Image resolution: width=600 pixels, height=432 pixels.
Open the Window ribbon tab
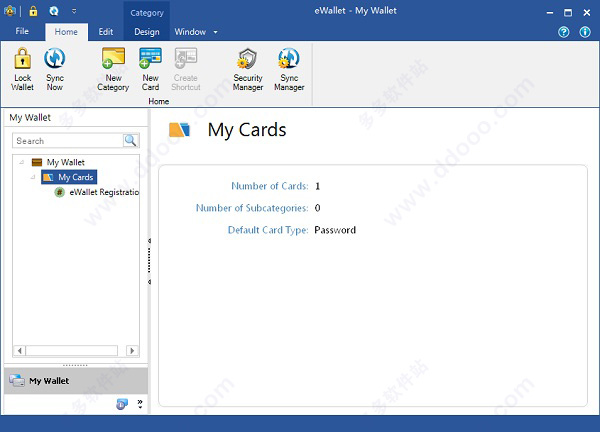(x=190, y=32)
